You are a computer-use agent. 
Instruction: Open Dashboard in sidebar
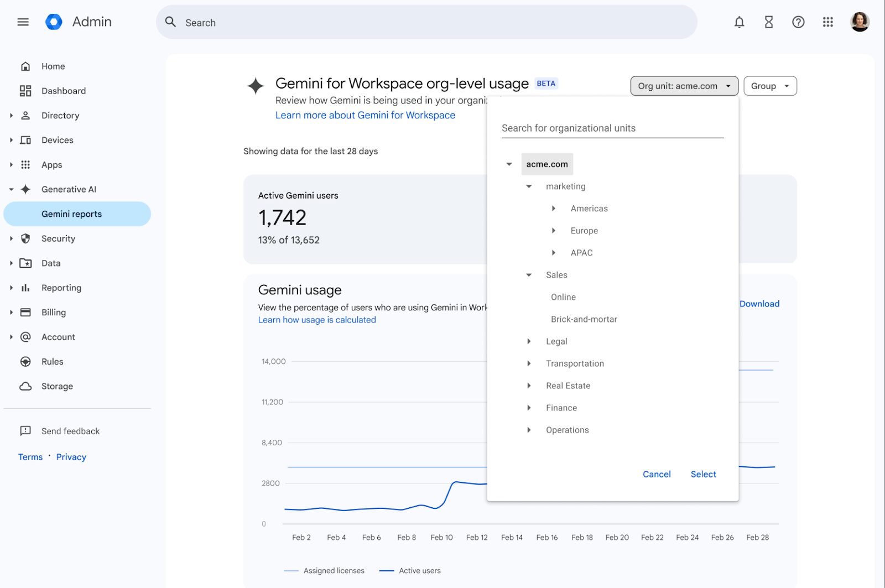coord(64,91)
